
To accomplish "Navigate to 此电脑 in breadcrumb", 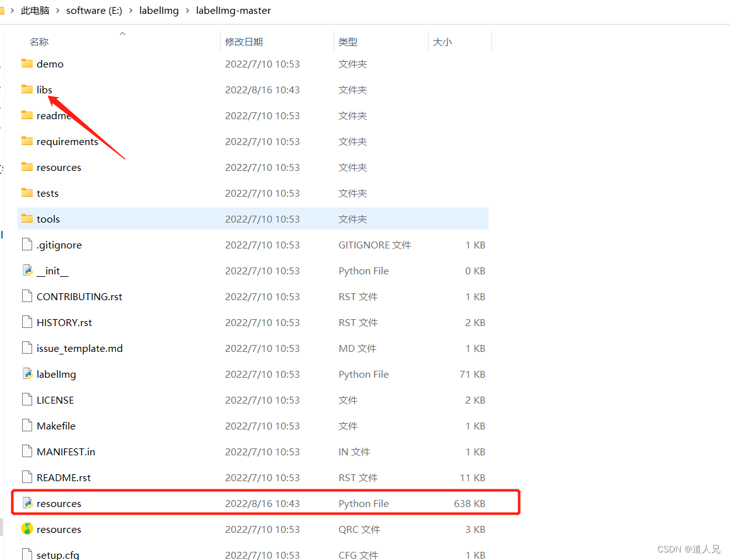I will point(35,10).
